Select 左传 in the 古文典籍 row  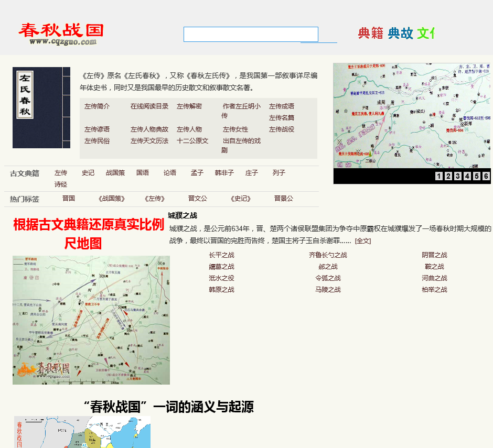click(x=61, y=173)
